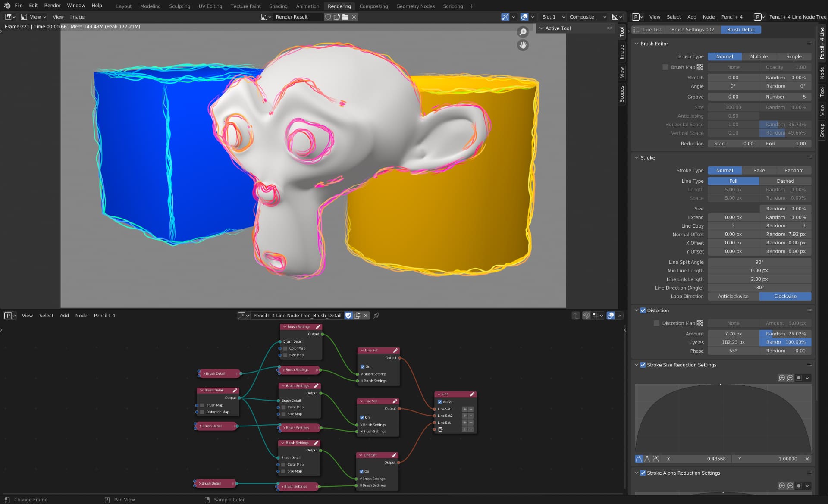Click the Distortion Cycles Random 100% slider
This screenshot has height=504, width=828.
[x=785, y=342]
